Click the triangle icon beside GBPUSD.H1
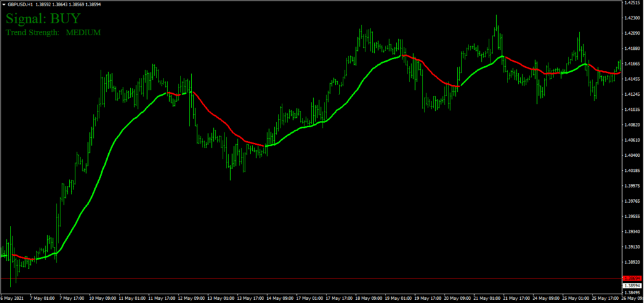The width and height of the screenshot is (644, 303). 4,4
